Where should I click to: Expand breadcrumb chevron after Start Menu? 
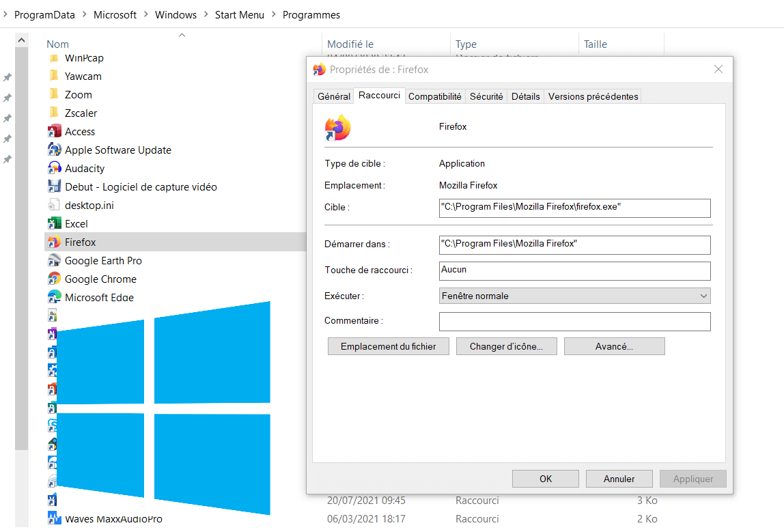coord(273,14)
